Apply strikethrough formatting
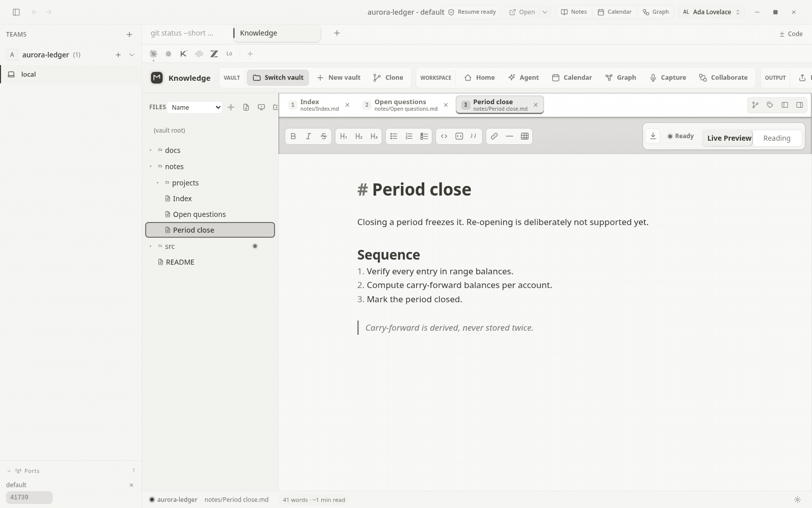Screen dimensions: 812x508 coord(324,136)
